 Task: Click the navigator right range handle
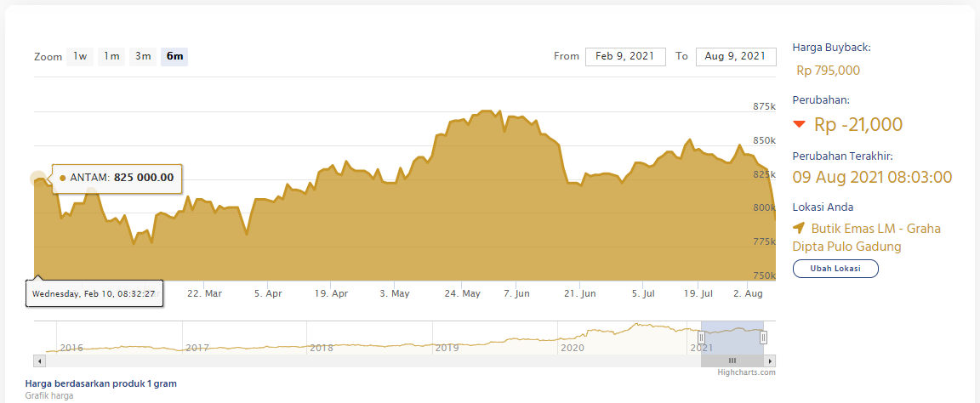[x=763, y=338]
